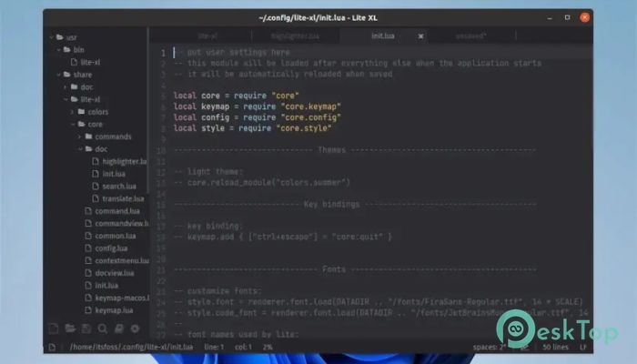Click line number 1 in the gutter
Image resolution: width=637 pixels, height=364 pixels.
point(163,53)
